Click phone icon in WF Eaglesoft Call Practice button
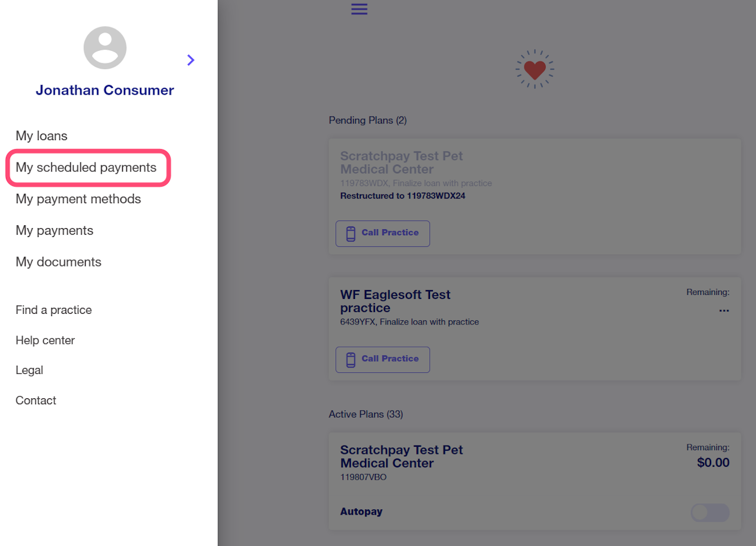 (351, 359)
